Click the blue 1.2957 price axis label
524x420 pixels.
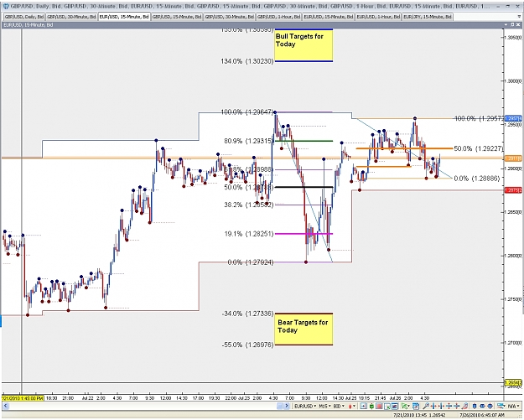tap(513, 118)
